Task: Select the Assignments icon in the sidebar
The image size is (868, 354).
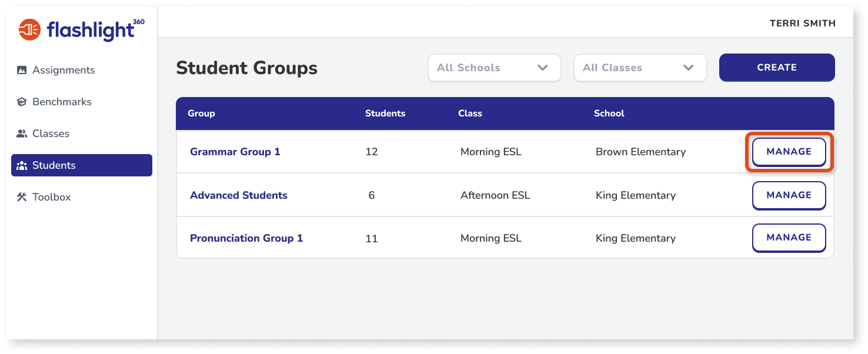Action: (22, 69)
